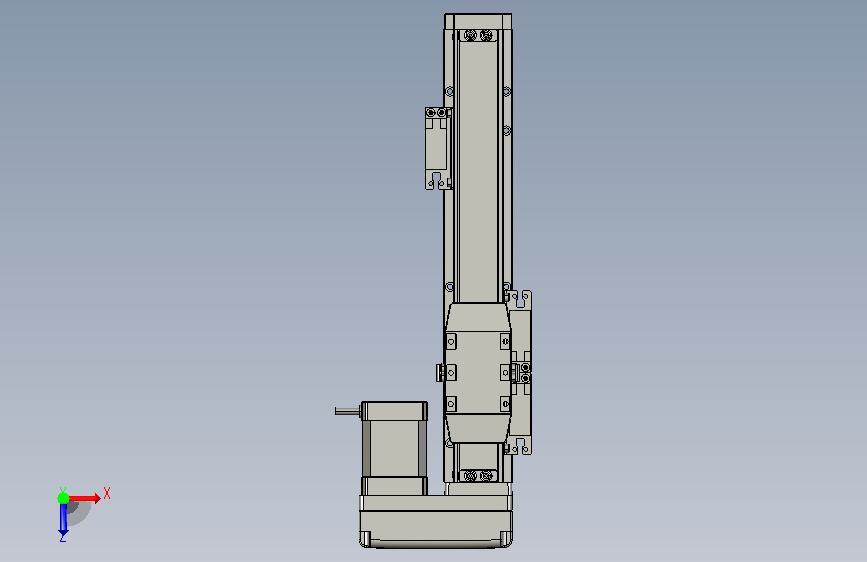Select the cable stub protruding from the motor
867x562 pixels.
coord(348,411)
